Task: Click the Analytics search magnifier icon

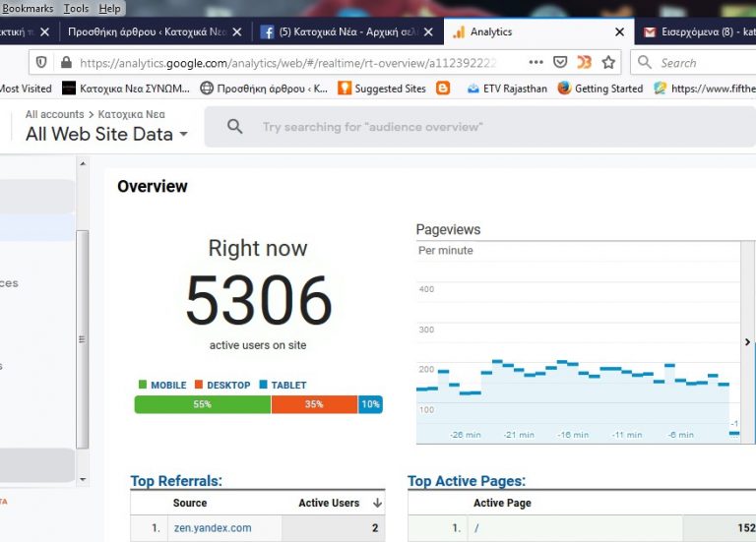Action: coord(234,127)
